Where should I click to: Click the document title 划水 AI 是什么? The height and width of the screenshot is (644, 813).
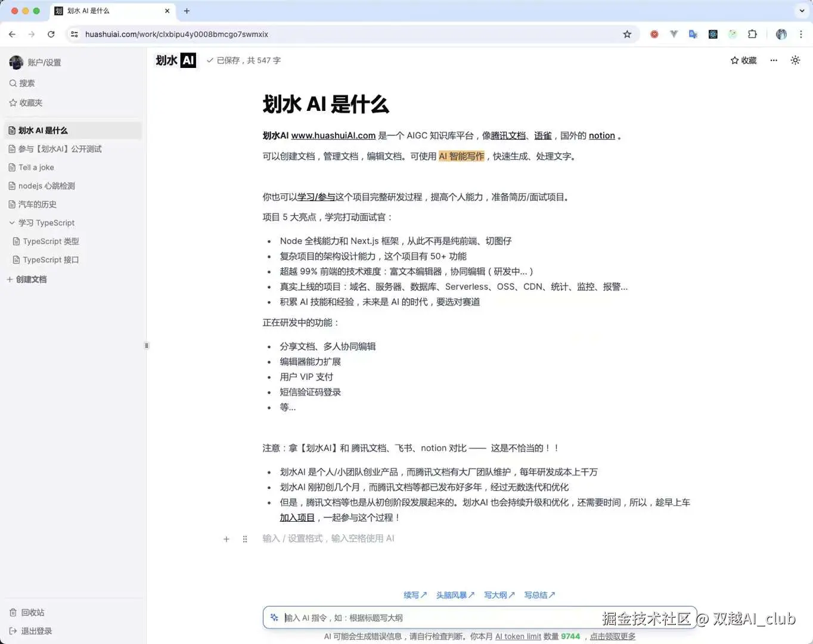click(325, 104)
